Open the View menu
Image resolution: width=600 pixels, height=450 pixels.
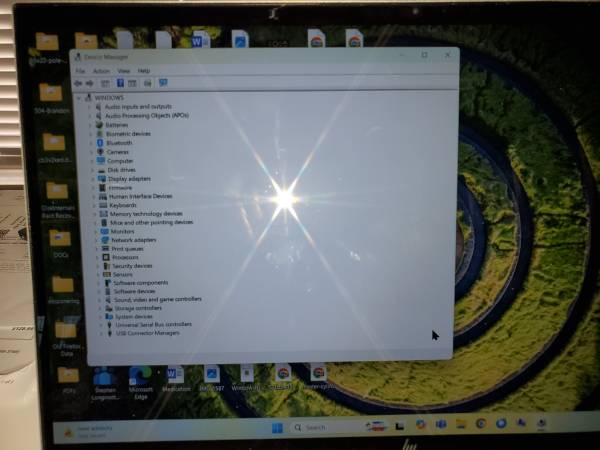pos(124,71)
